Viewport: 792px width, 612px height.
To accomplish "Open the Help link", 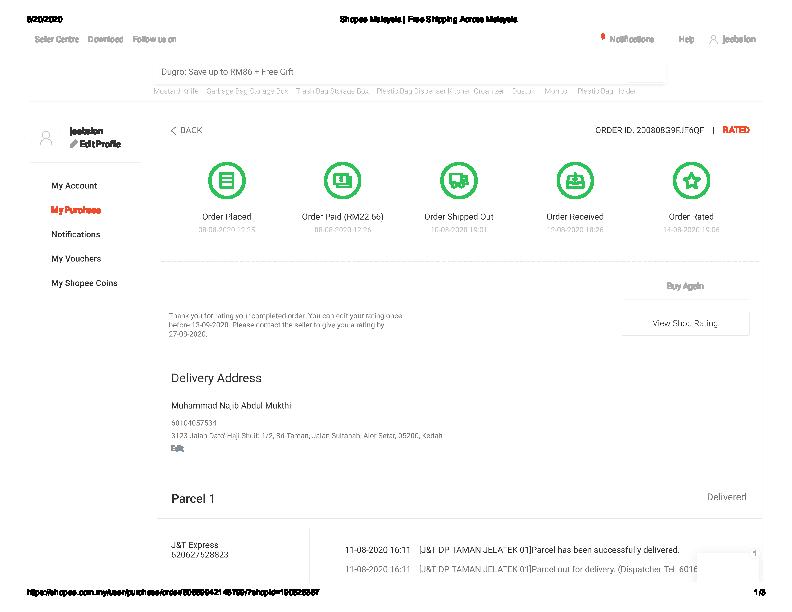I will (686, 39).
